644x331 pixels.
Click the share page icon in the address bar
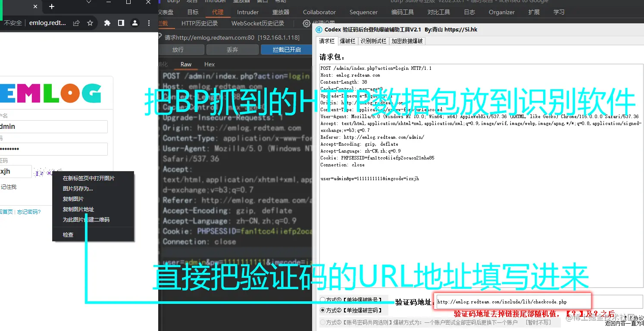pyautogui.click(x=76, y=23)
